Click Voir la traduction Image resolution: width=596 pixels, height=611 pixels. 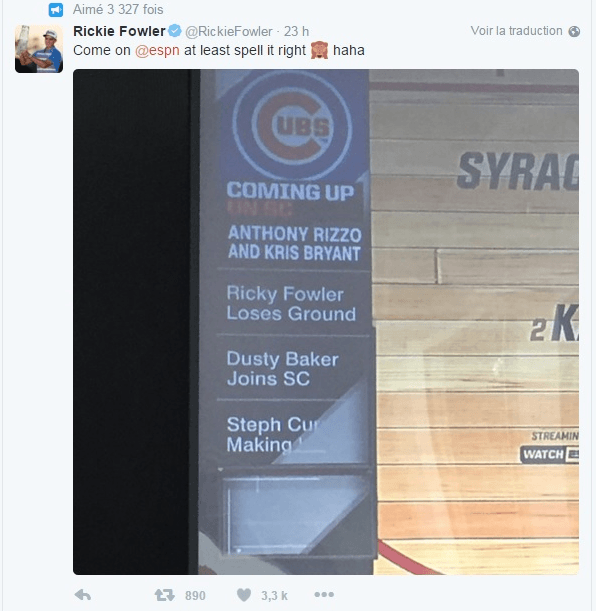pos(516,31)
